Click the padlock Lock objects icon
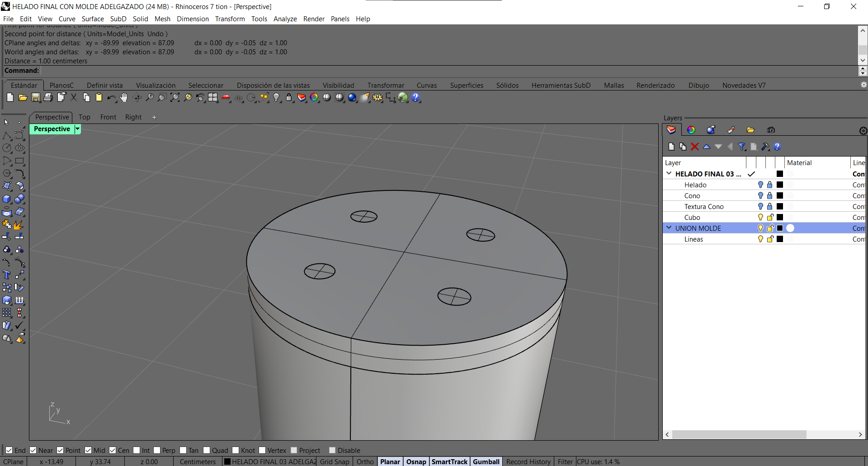 pyautogui.click(x=289, y=97)
